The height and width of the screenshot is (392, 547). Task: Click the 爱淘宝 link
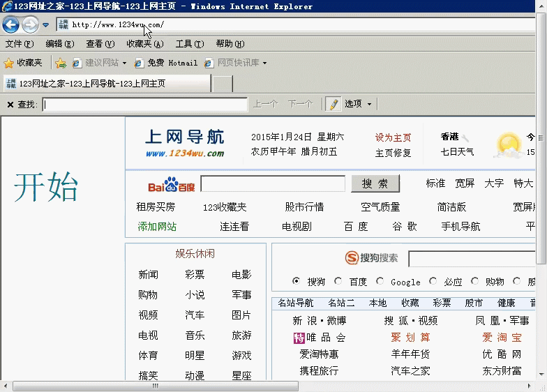coord(502,338)
